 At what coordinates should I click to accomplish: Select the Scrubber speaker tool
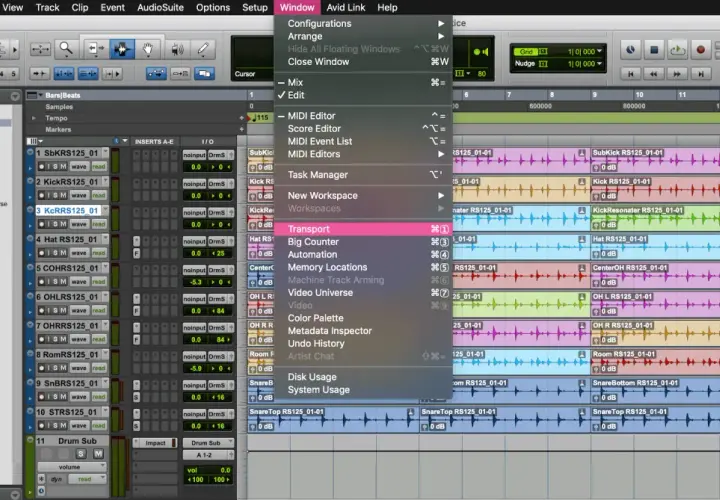pos(177,49)
